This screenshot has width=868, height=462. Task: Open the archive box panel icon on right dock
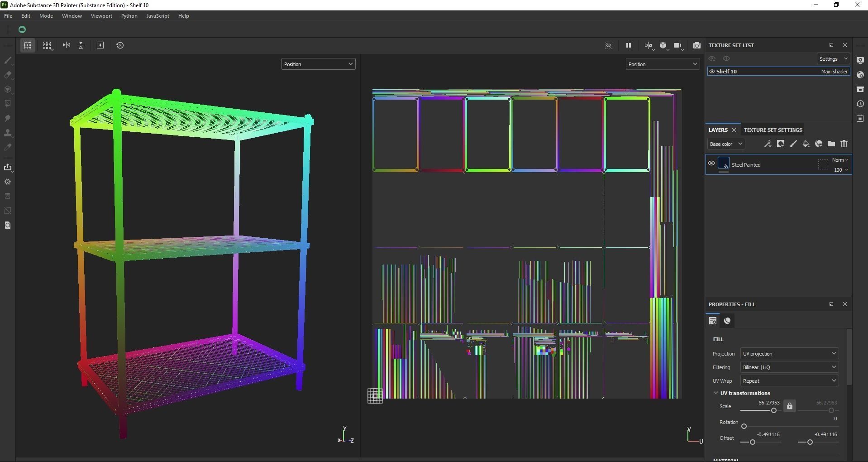coord(860,89)
